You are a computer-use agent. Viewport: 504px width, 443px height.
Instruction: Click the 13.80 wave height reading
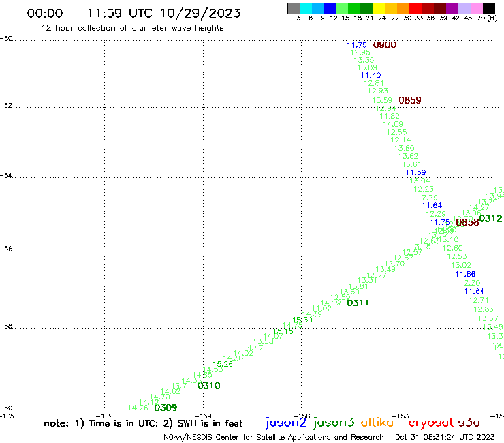[405, 149]
